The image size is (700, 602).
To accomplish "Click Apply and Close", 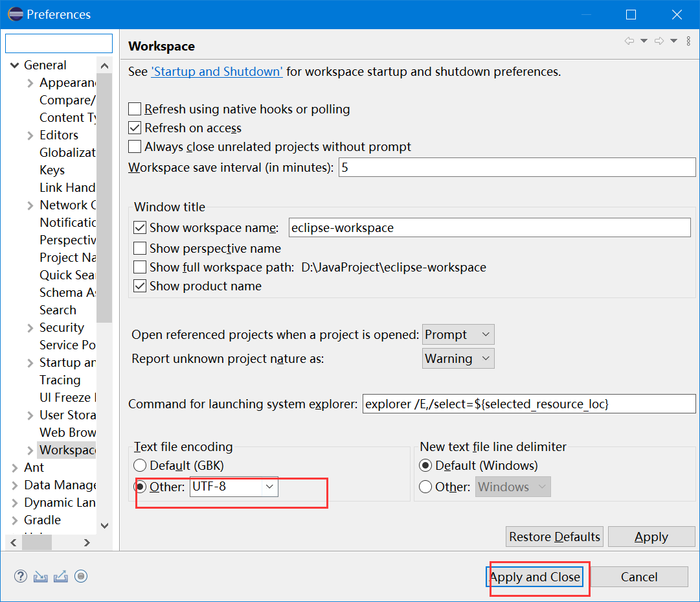I will 535,577.
